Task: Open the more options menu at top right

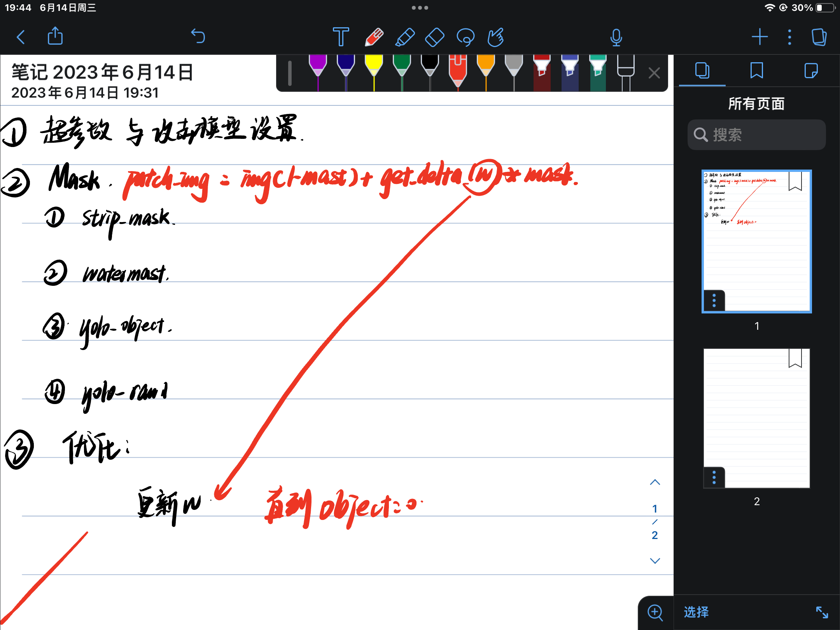Action: click(x=789, y=37)
